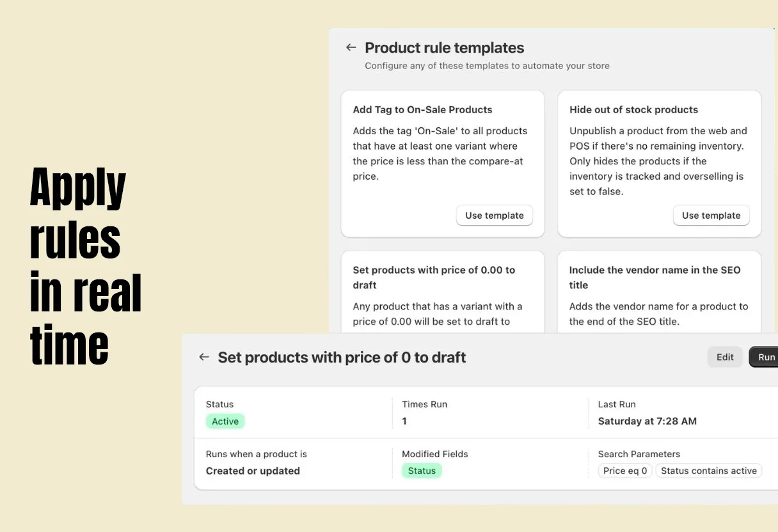This screenshot has width=778, height=532.
Task: Go back from Product rule templates page
Action: pyautogui.click(x=351, y=47)
